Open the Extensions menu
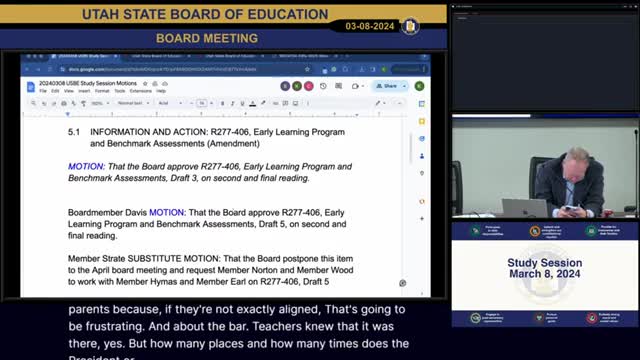Screen dimensions: 640x360 [x=140, y=91]
